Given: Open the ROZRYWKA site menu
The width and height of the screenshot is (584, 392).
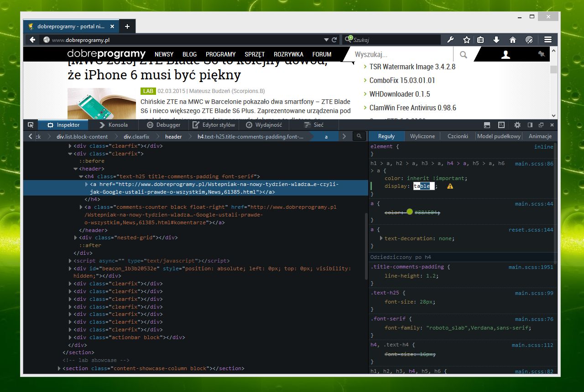Looking at the screenshot, I should 289,54.
